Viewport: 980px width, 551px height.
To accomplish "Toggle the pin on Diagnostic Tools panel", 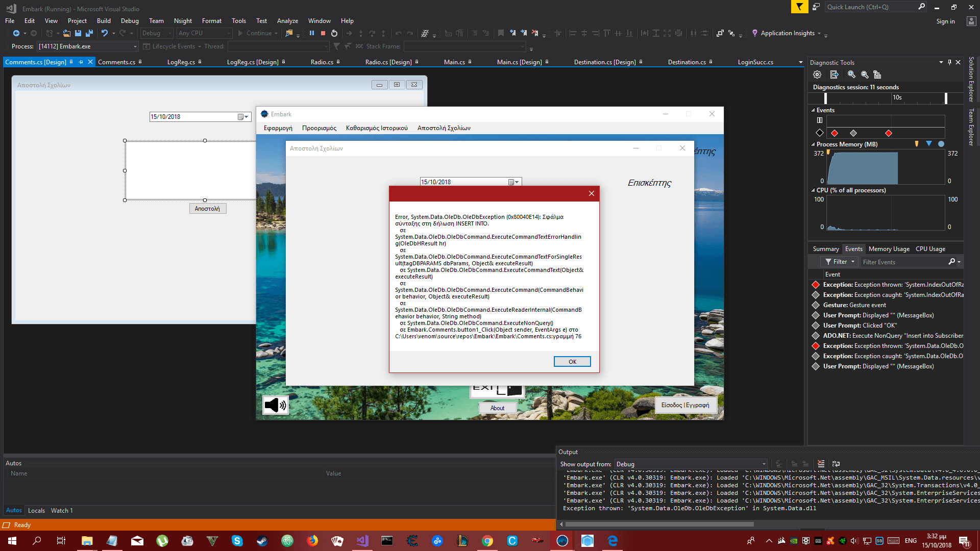I will point(949,62).
